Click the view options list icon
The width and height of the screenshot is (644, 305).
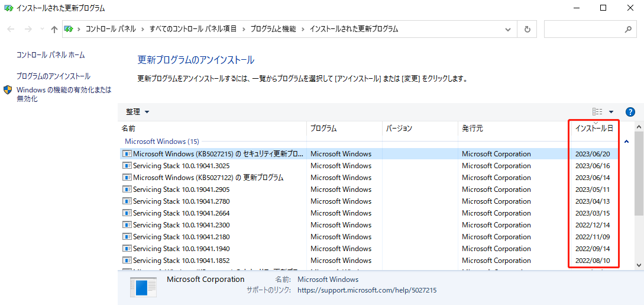[x=597, y=112]
